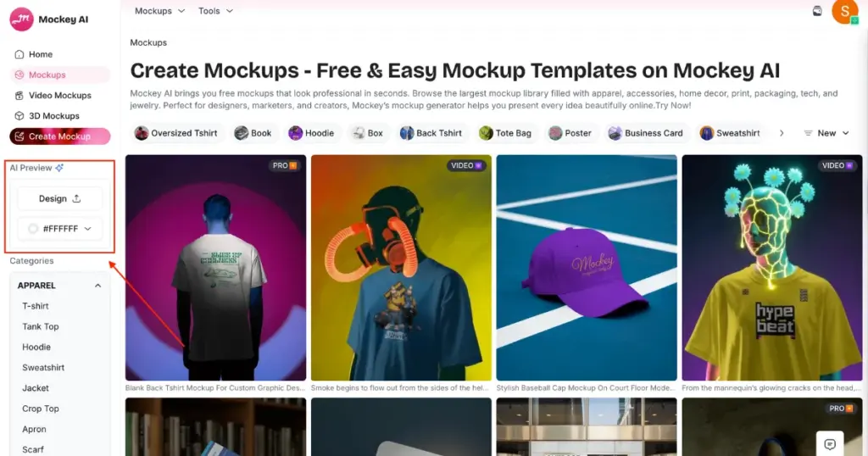This screenshot has width=868, height=456.
Task: Select the Oversized Tshirt chip
Action: [x=176, y=133]
